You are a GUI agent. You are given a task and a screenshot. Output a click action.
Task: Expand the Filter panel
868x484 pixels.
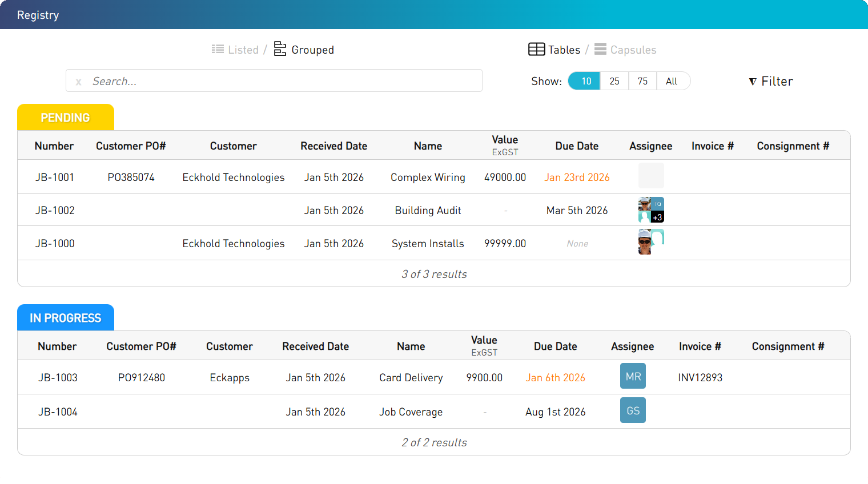pyautogui.click(x=771, y=81)
